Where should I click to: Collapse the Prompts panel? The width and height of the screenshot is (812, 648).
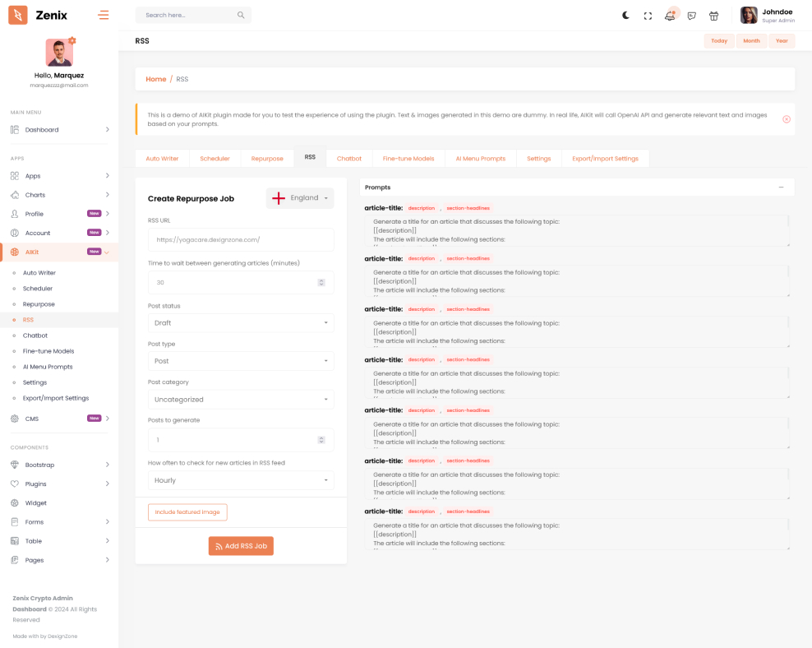point(781,187)
